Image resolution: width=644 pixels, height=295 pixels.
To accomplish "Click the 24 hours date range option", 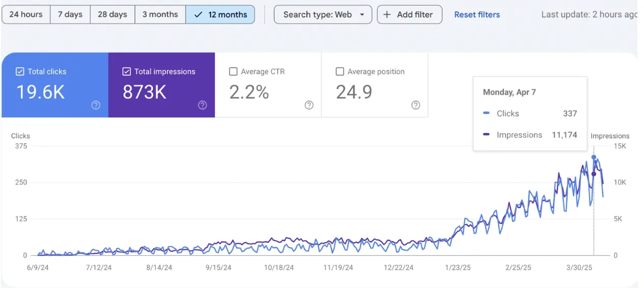I will [x=25, y=14].
